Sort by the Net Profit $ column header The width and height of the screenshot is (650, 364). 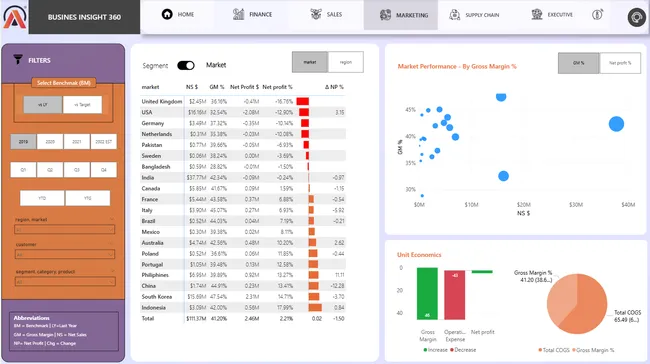[x=245, y=87]
